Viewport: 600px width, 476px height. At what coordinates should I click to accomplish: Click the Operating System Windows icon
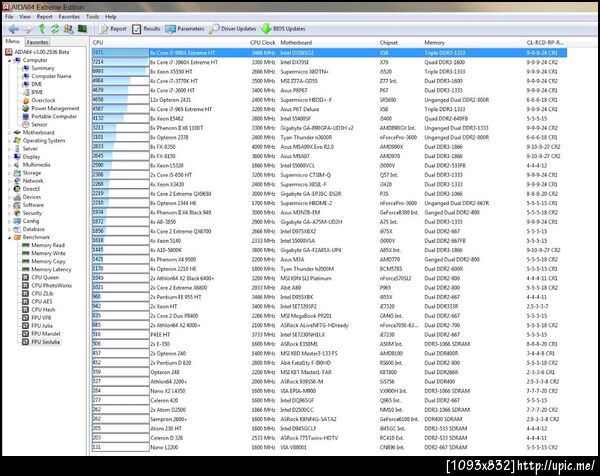(x=17, y=140)
